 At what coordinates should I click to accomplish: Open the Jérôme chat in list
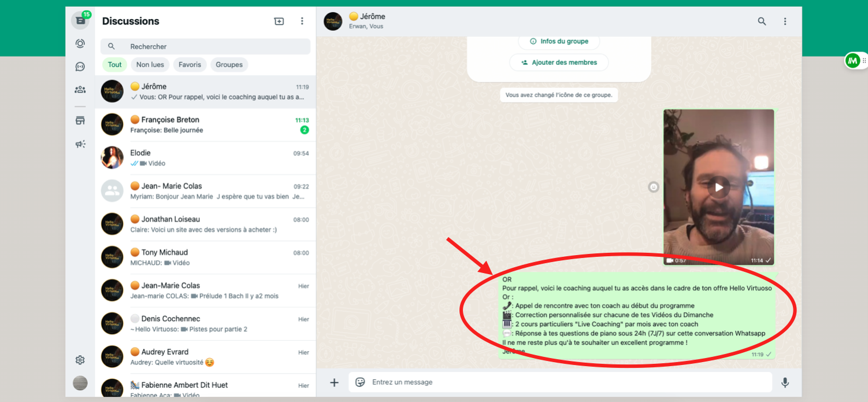[205, 91]
